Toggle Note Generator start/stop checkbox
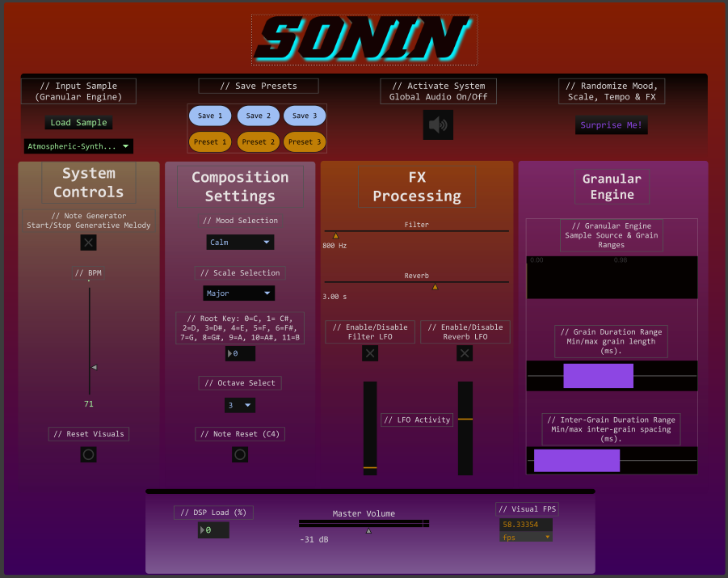Screen dimensions: 728x578 pyautogui.click(x=88, y=242)
